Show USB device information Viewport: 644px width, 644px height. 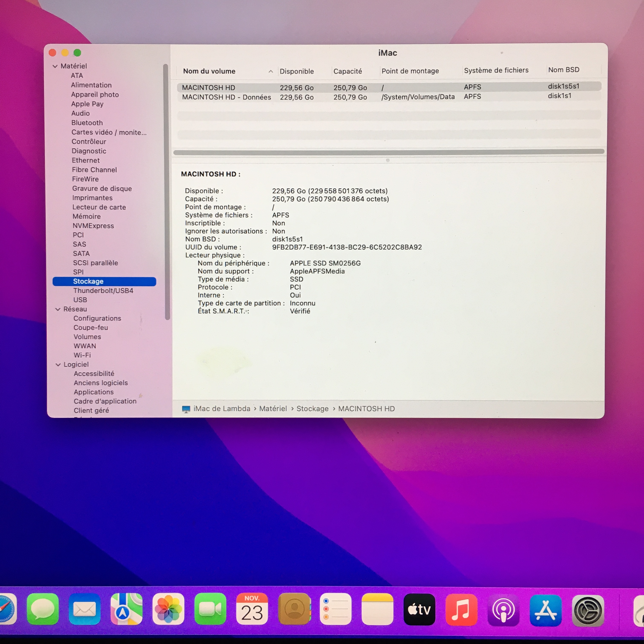[x=80, y=300]
